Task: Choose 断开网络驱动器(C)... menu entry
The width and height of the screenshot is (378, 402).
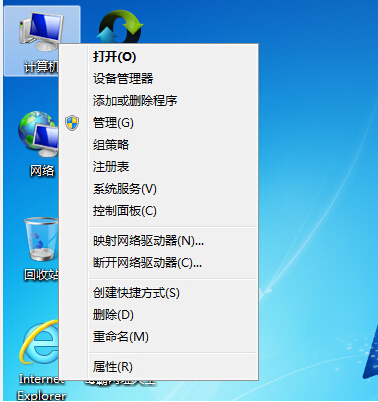Action: coord(158,263)
